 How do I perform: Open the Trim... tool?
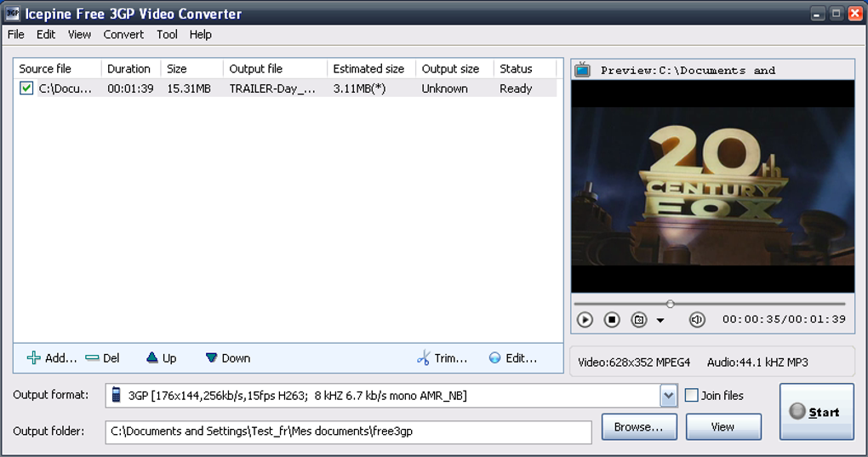click(442, 358)
